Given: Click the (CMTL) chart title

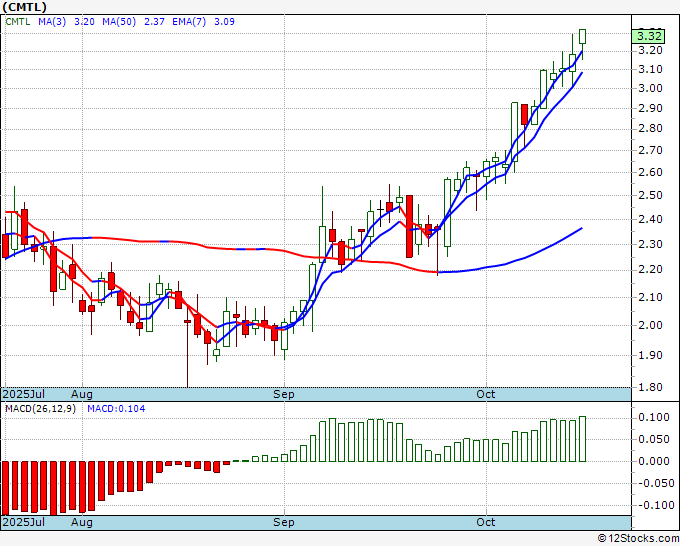Looking at the screenshot, I should [x=24, y=7].
